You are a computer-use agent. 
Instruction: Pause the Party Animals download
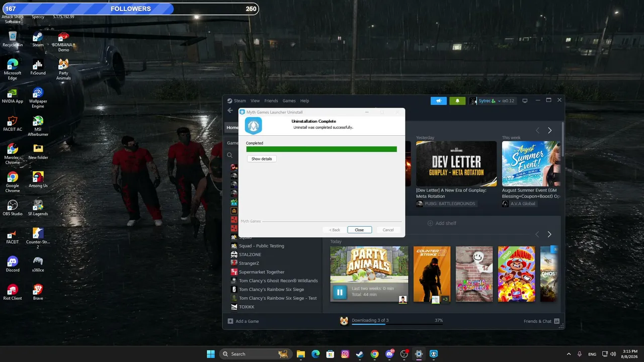pos(340,292)
